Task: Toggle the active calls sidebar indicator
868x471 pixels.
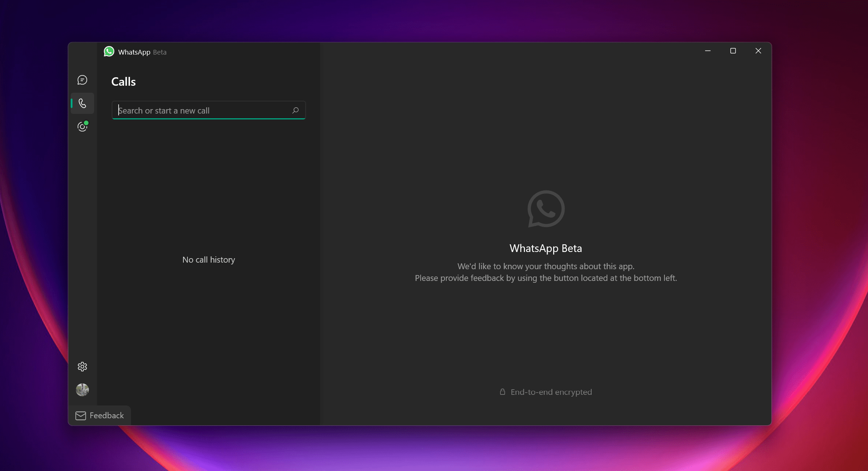Action: tap(71, 103)
